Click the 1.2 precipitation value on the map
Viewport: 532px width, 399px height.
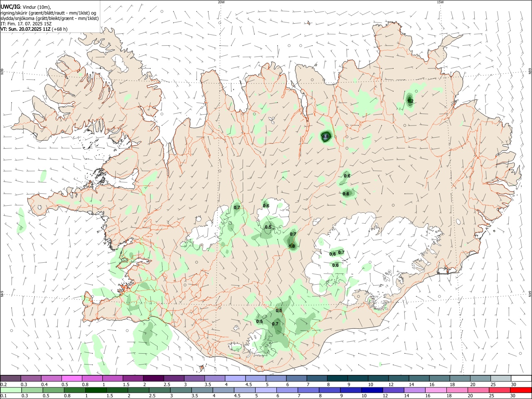(x=410, y=101)
